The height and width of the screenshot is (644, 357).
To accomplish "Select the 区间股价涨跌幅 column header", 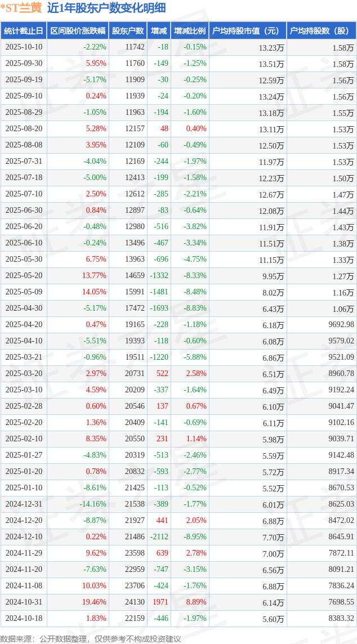I will point(77,31).
